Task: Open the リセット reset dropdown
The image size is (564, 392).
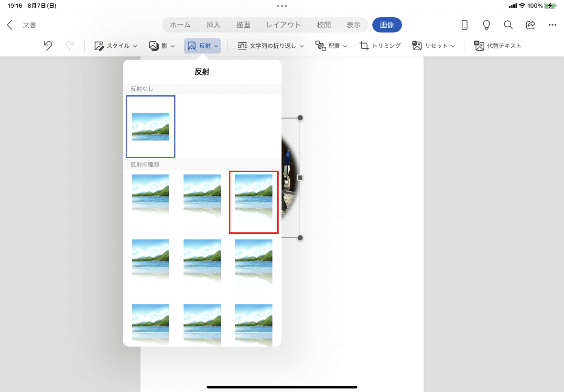Action: [x=434, y=46]
